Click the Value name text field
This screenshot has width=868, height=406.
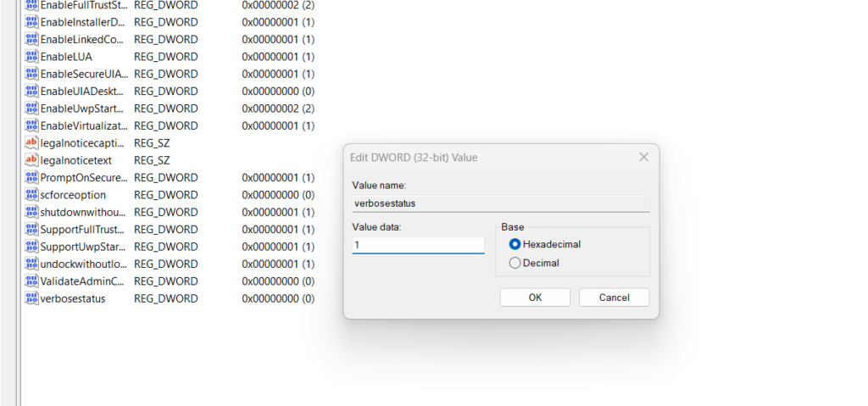[x=500, y=203]
